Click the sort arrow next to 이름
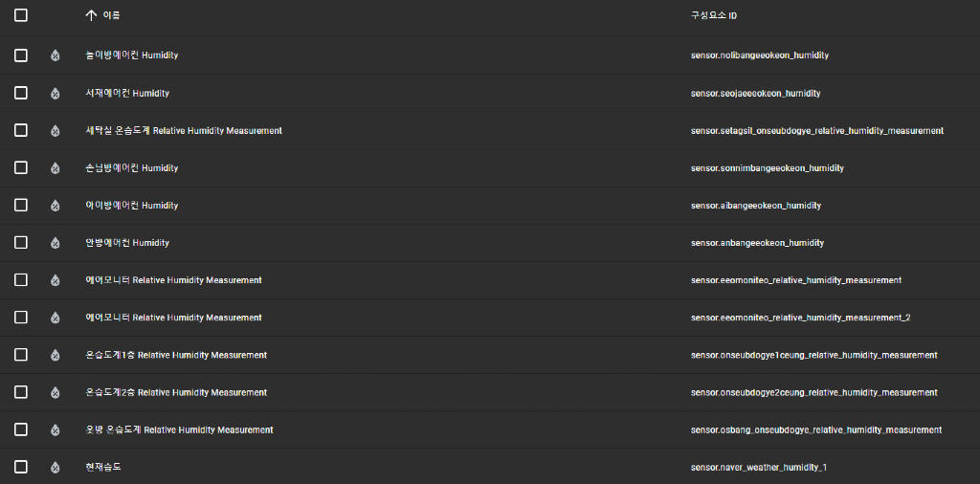Image resolution: width=980 pixels, height=484 pixels. [92, 15]
